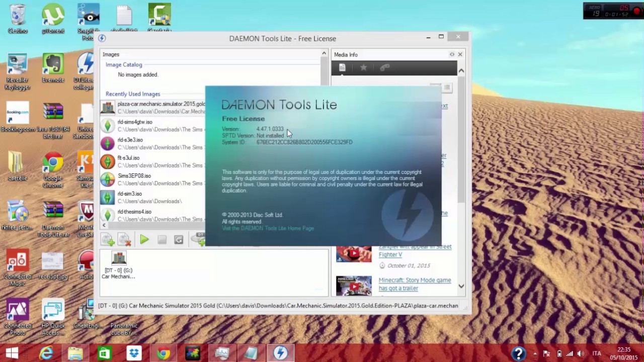The image size is (644, 362).
Task: Select plaza-car.mechanic.simulator.2015.gold image
Action: click(x=153, y=108)
